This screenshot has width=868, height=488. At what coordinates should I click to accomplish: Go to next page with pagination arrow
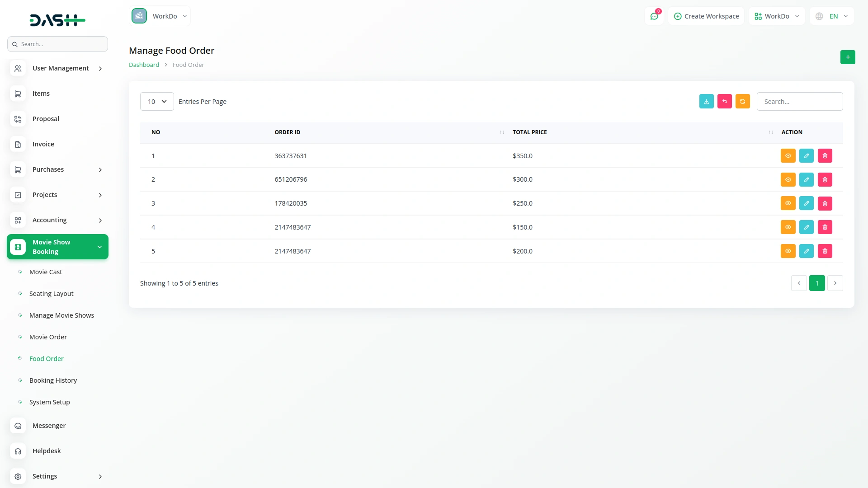click(x=835, y=283)
